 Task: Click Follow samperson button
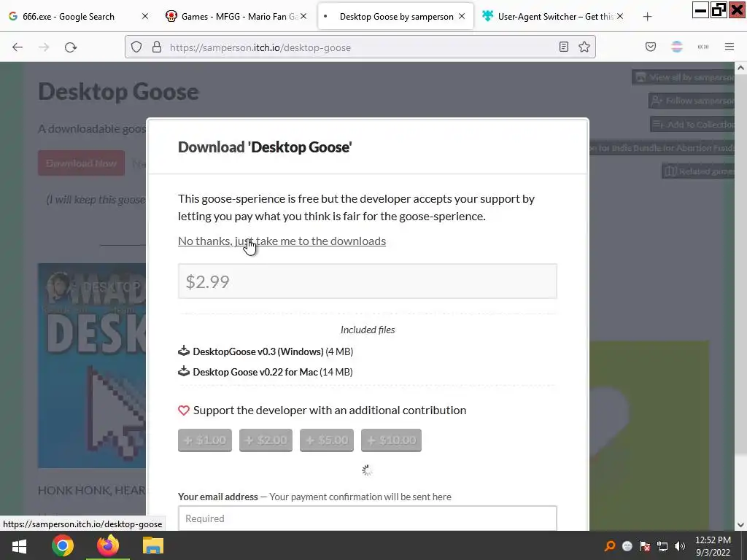click(693, 101)
